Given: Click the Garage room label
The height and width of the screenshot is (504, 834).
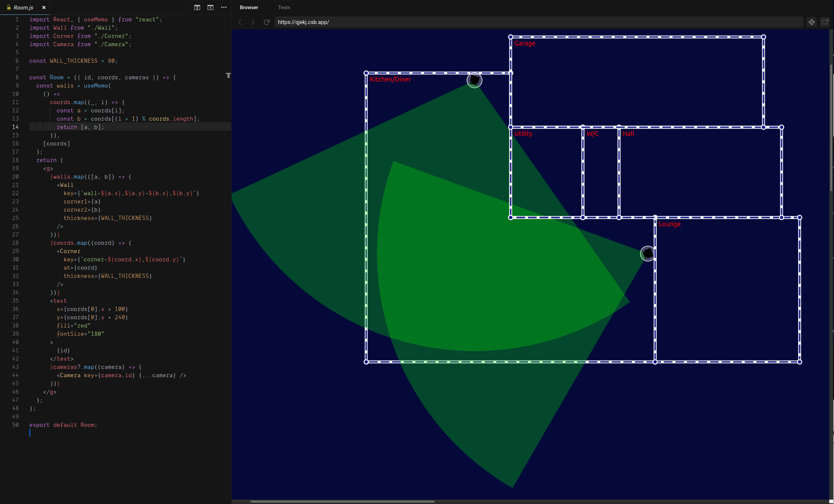Looking at the screenshot, I should 525,43.
